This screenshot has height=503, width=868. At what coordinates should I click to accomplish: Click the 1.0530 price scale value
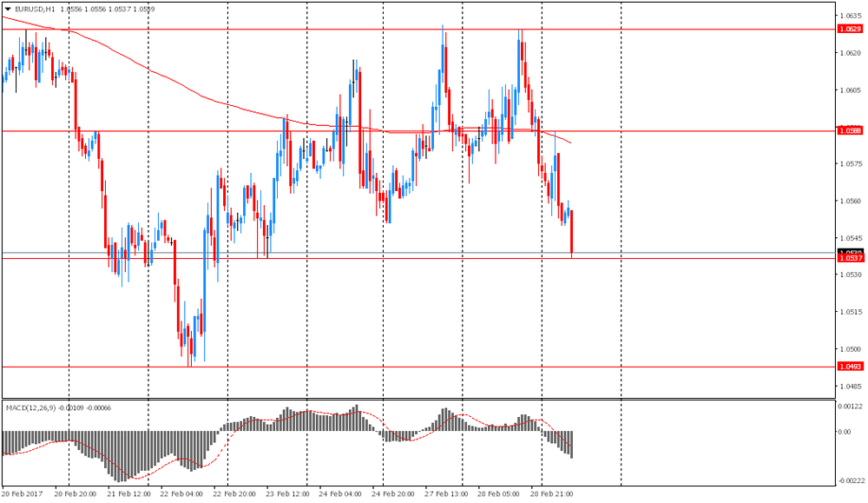pos(851,275)
